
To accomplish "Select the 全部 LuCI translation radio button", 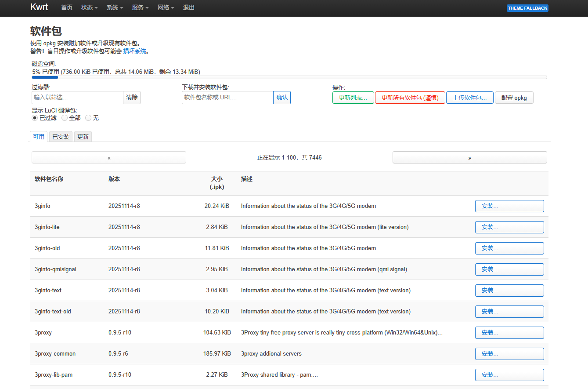I will [x=63, y=118].
